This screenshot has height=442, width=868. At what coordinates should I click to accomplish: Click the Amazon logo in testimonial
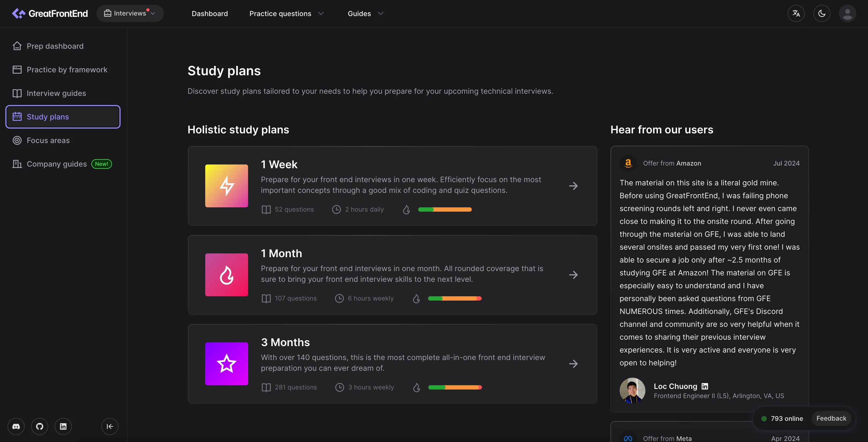point(628,163)
